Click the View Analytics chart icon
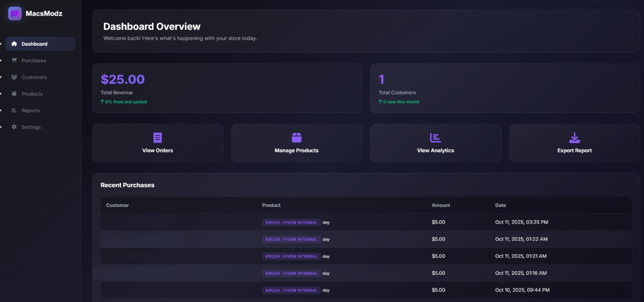 pos(435,137)
